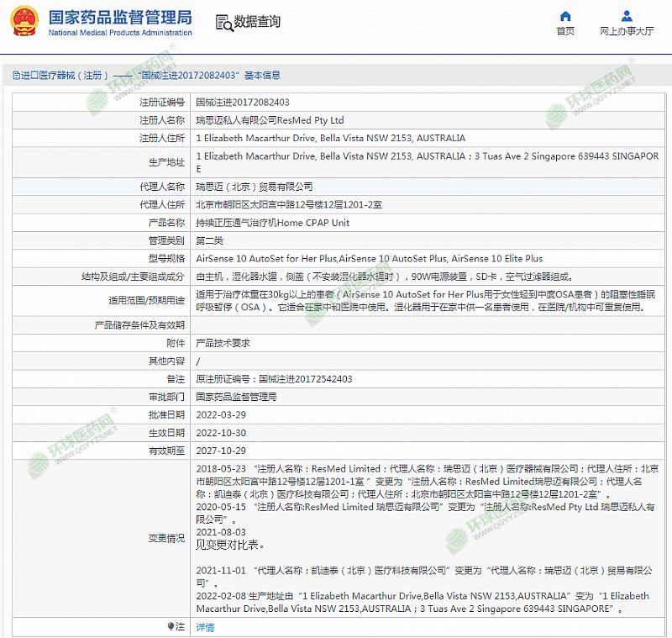Click the 产品技术要求 attachment text
Screen dimensions: 672x638
pyautogui.click(x=222, y=343)
